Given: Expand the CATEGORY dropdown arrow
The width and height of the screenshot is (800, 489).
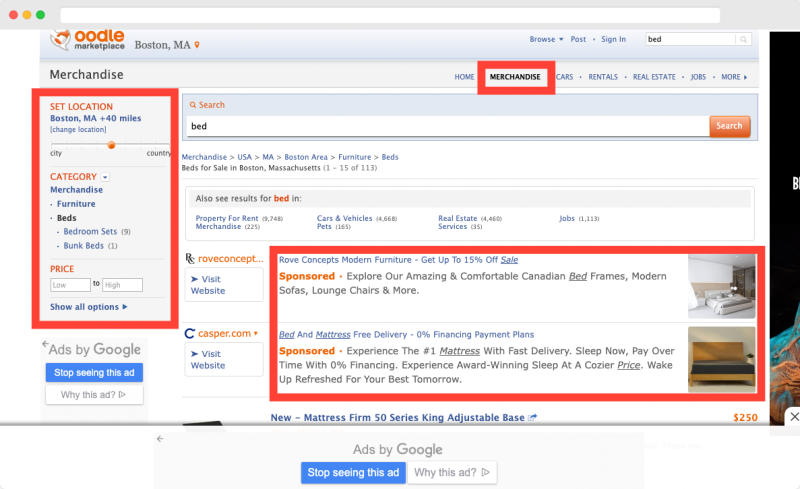Looking at the screenshot, I should [105, 177].
